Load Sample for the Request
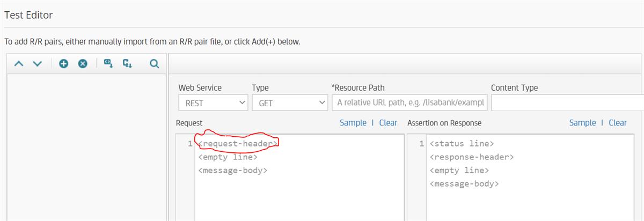This screenshot has height=221, width=644. (x=353, y=123)
